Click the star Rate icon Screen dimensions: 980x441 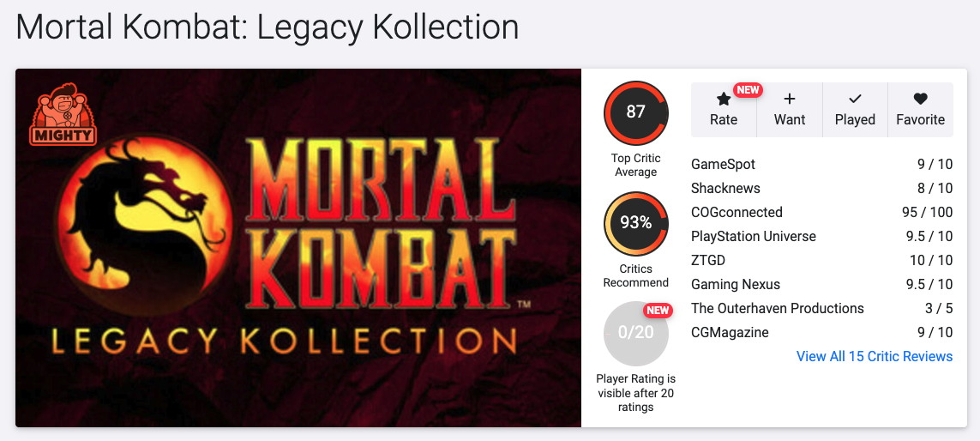click(x=724, y=100)
